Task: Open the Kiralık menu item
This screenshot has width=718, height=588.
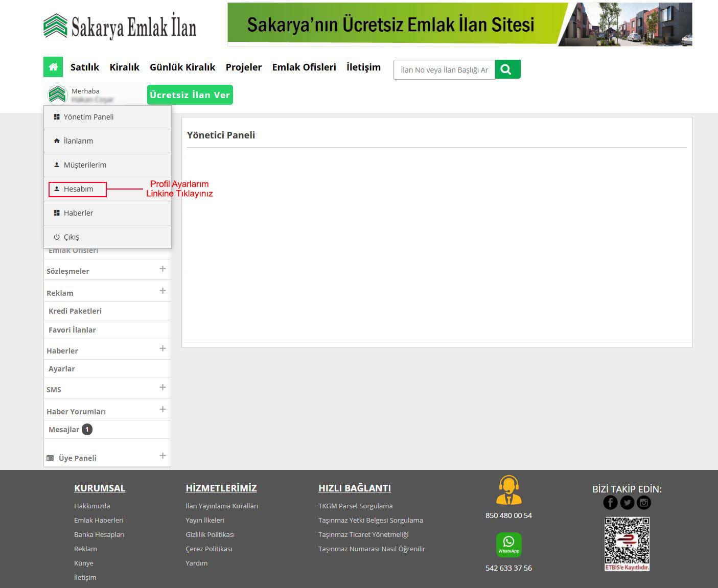Action: pos(124,67)
